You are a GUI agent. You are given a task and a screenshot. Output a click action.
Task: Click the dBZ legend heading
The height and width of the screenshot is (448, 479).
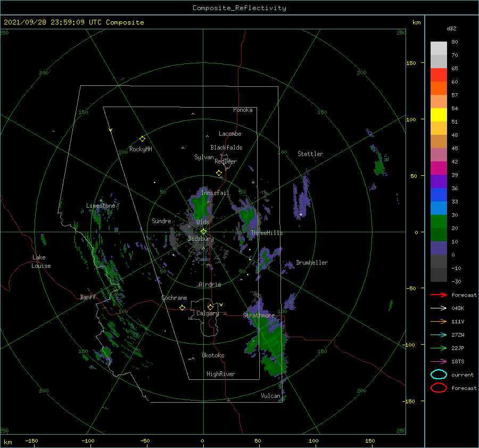click(x=451, y=28)
